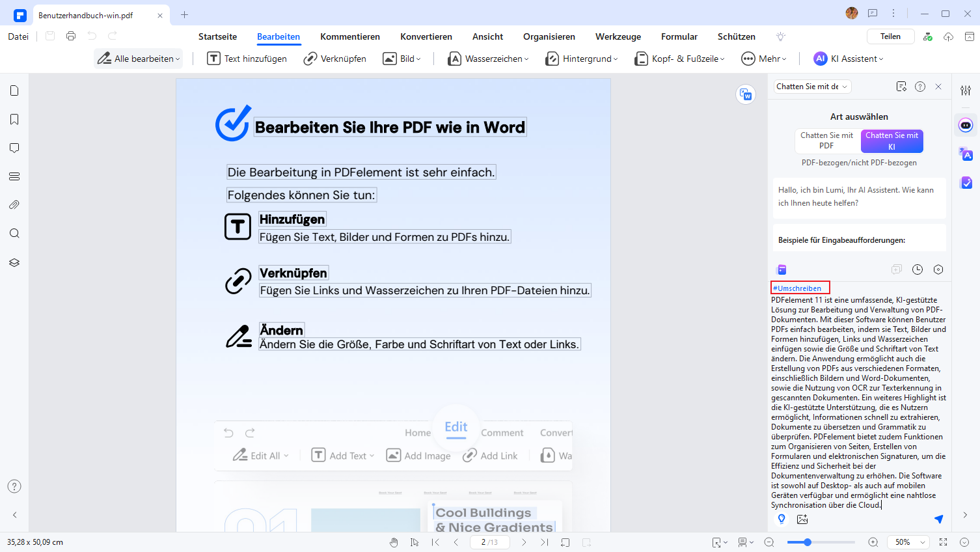
Task: Open the attachments paperclip panel
Action: pyautogui.click(x=14, y=205)
